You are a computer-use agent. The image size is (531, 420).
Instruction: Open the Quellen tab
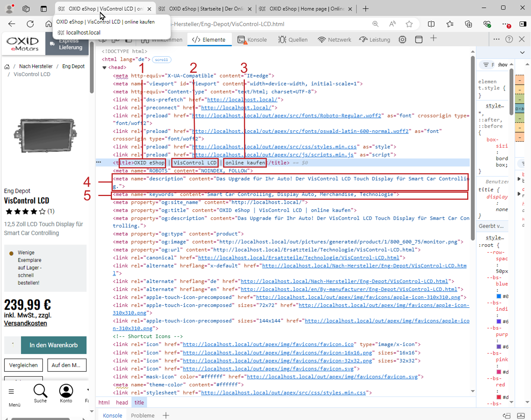coord(293,40)
